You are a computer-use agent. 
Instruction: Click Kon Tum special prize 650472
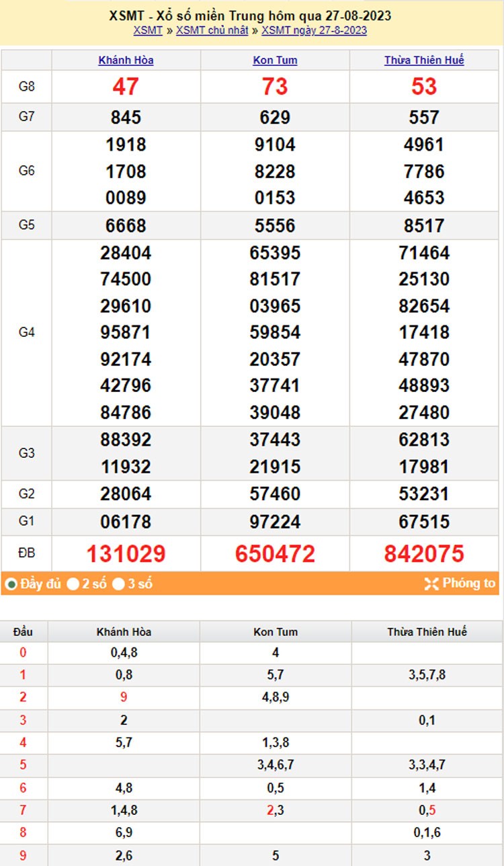[x=275, y=554]
